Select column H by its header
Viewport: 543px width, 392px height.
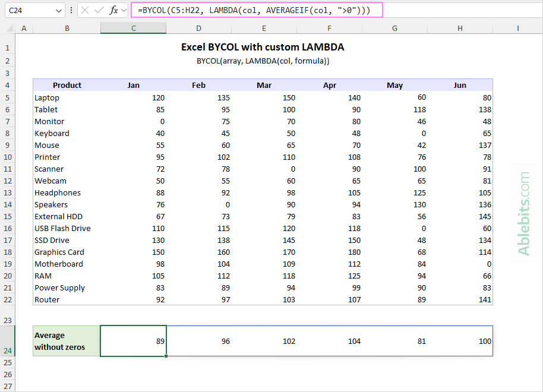460,28
